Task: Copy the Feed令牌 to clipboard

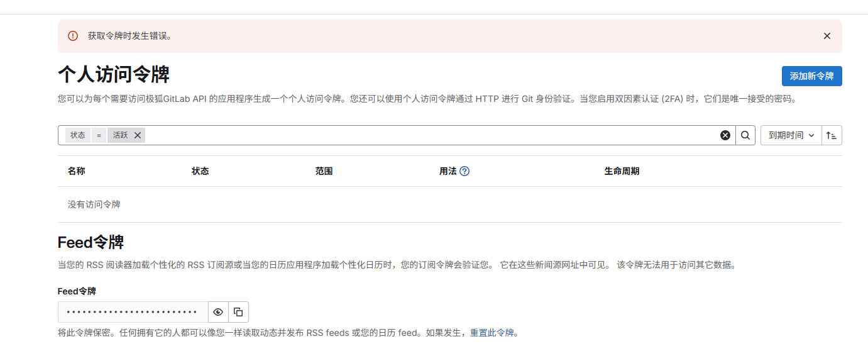Action: (x=238, y=312)
